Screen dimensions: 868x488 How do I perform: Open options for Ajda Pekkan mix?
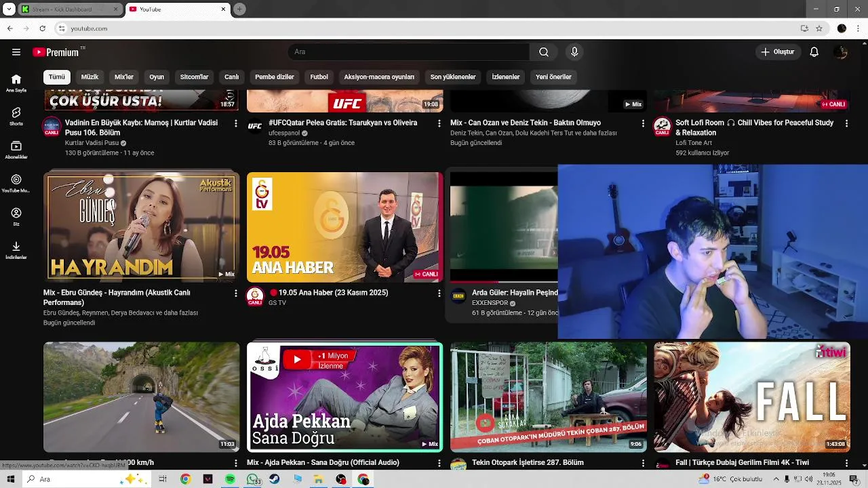click(439, 464)
